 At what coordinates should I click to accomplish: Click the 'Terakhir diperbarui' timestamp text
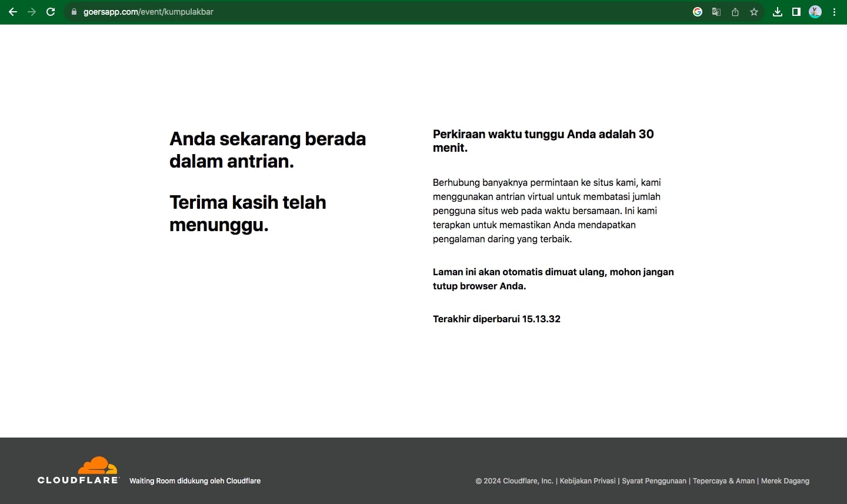click(496, 319)
